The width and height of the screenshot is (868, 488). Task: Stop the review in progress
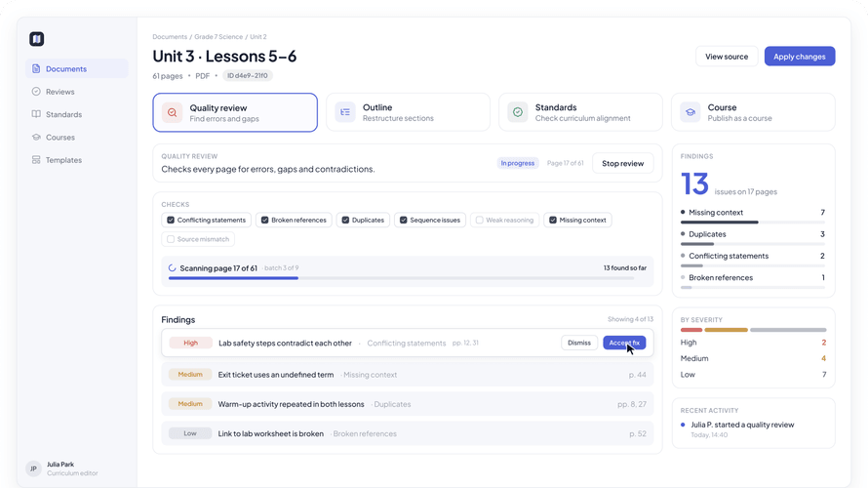(623, 163)
